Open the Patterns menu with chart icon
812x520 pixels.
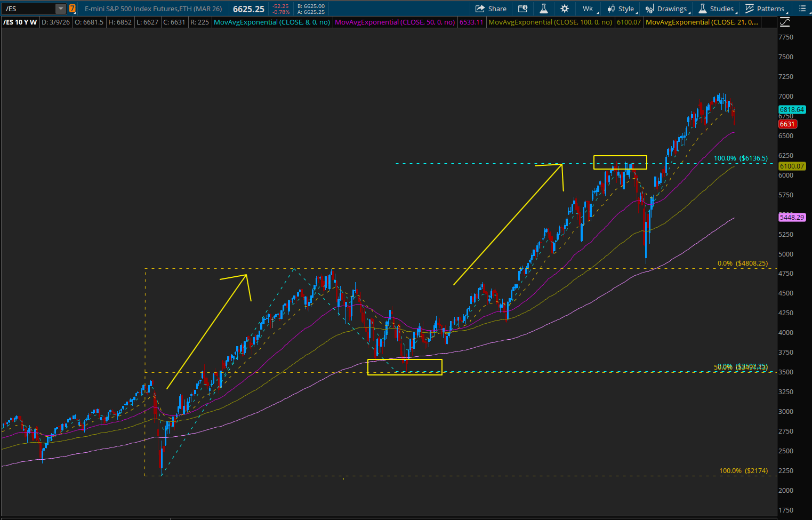pos(765,9)
